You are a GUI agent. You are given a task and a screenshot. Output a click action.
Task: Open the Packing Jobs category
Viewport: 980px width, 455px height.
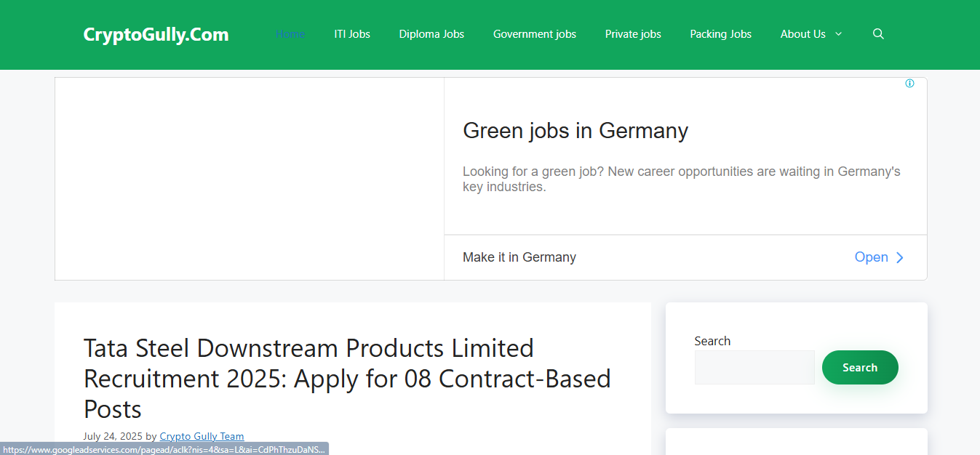[x=720, y=34]
